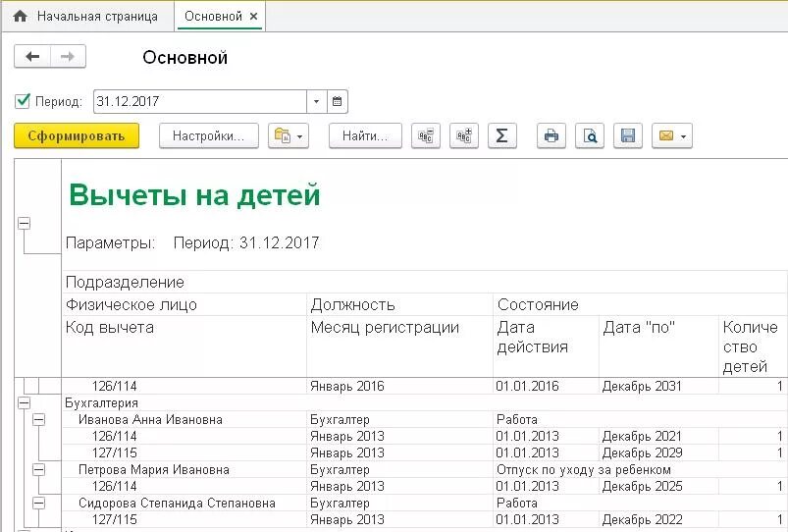
Task: Click the Количество детей header cell
Action: [x=753, y=346]
